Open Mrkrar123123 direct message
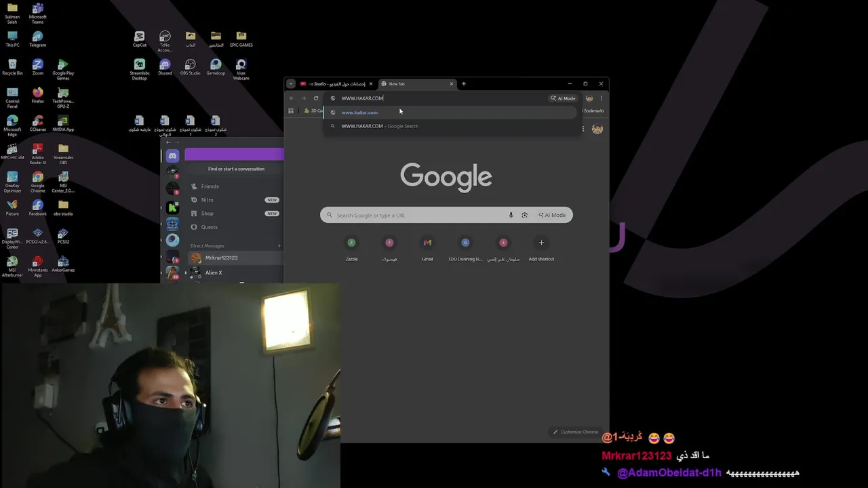 [x=235, y=258]
